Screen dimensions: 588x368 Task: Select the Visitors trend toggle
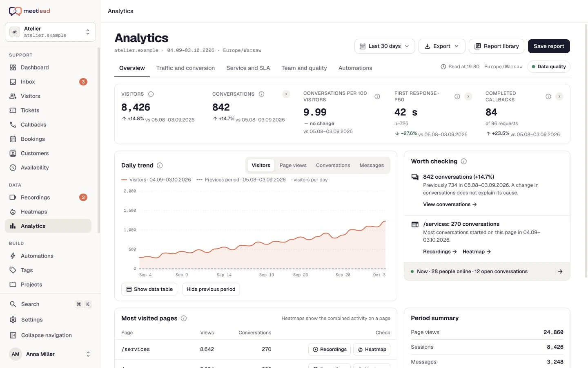261,165
